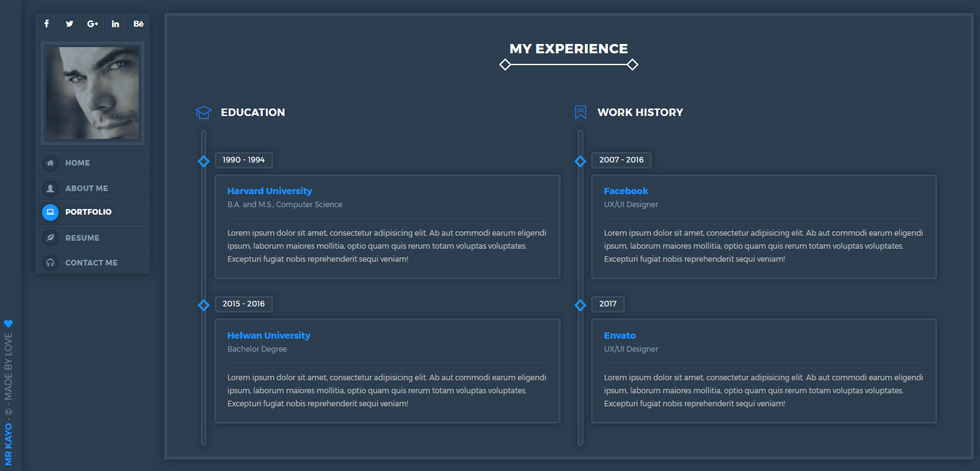Open the Envato work entry link

click(x=620, y=335)
